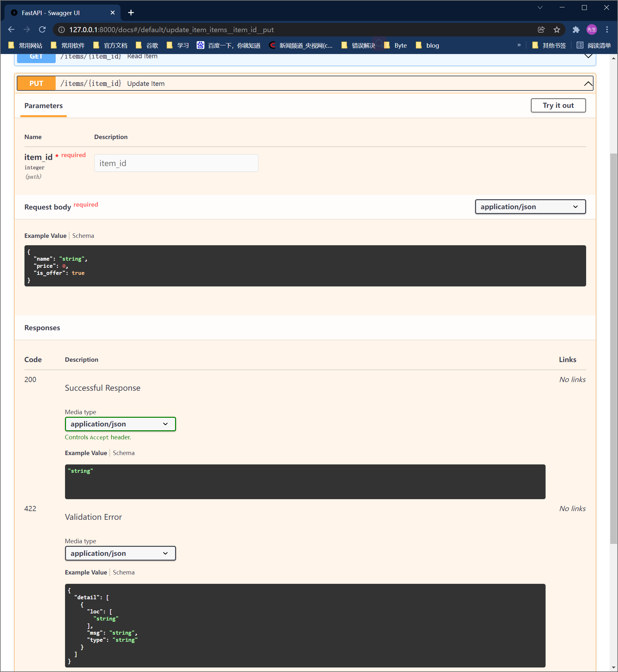Reload the Swagger UI page
Viewport: 618px width, 672px height.
point(42,30)
